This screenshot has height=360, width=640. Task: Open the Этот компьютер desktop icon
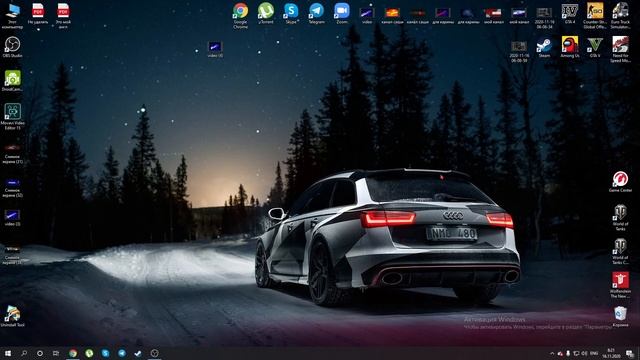[x=12, y=15]
